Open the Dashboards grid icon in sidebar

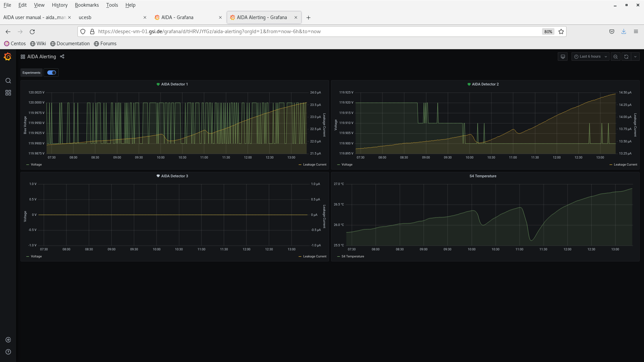tap(8, 93)
